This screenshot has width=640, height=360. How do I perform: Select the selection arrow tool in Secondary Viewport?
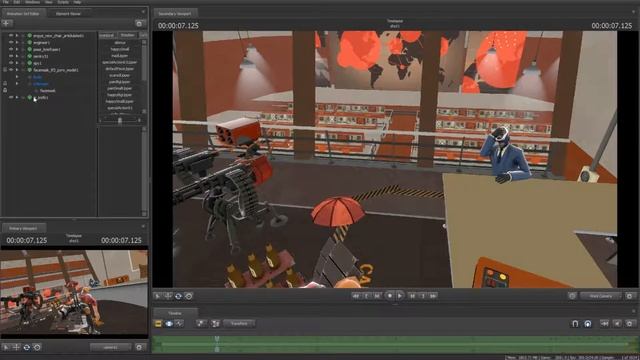click(x=158, y=296)
